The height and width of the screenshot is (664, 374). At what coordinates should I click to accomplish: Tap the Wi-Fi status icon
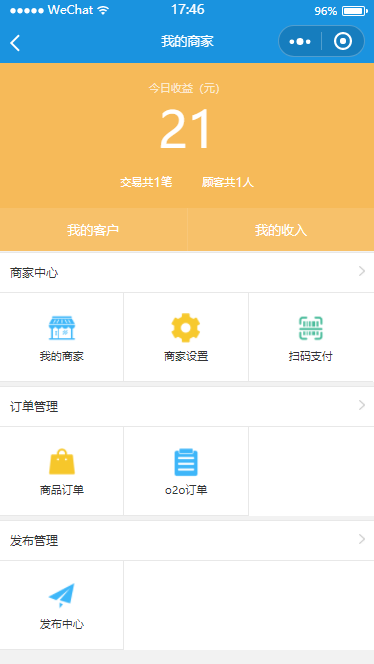coord(103,10)
